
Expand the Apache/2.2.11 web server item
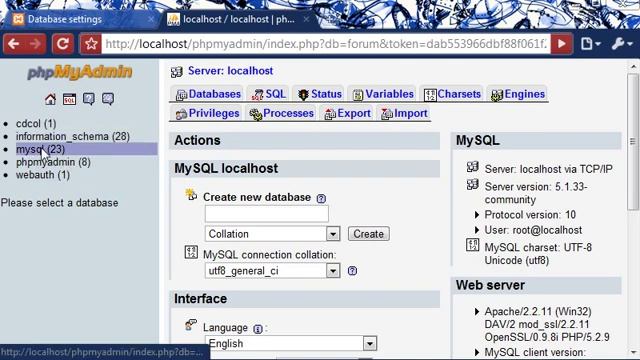click(476, 311)
